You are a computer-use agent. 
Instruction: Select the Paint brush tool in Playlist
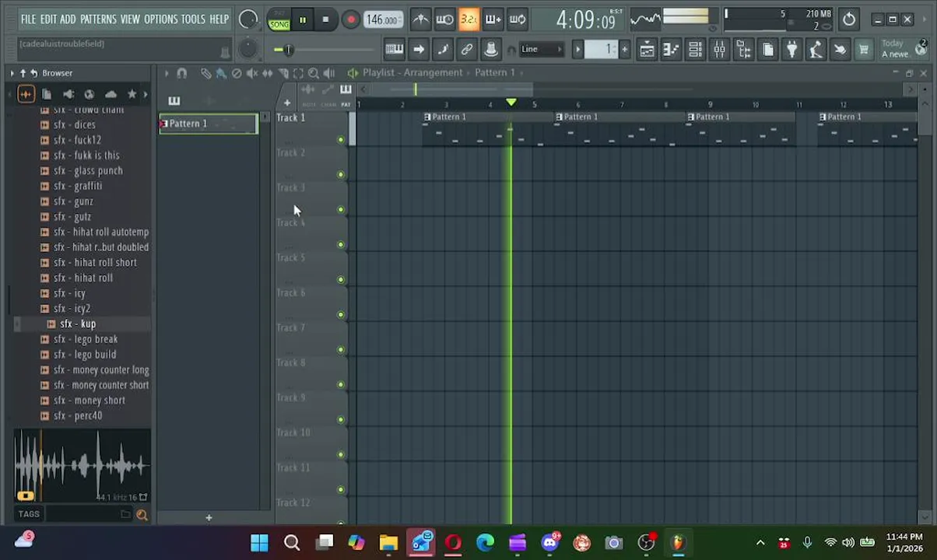(221, 73)
